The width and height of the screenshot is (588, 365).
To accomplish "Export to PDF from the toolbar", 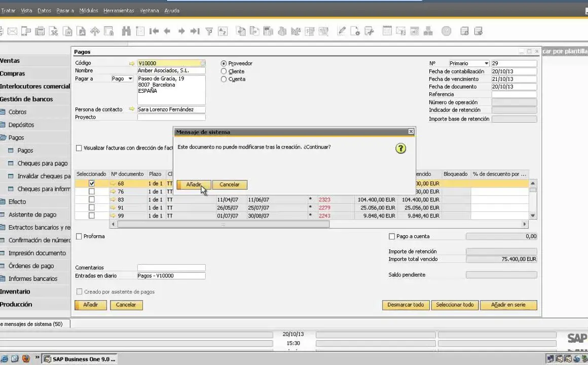I will coord(82,31).
